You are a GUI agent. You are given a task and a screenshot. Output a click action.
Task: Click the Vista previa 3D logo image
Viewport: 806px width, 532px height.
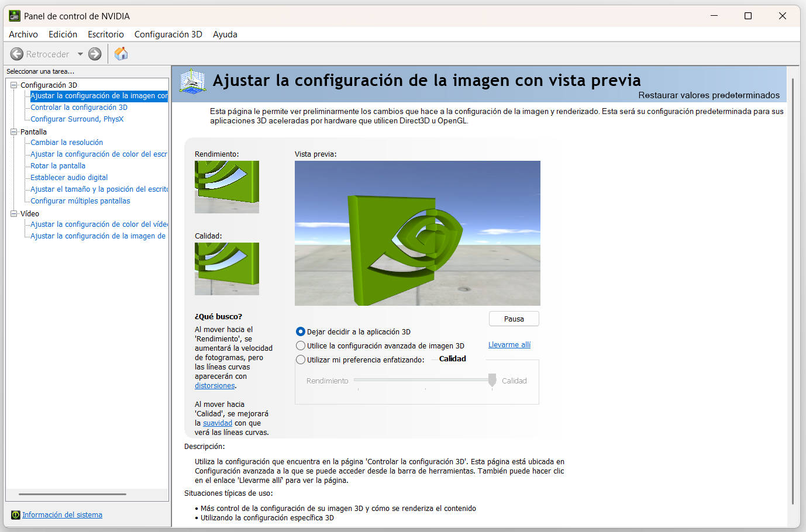(418, 233)
